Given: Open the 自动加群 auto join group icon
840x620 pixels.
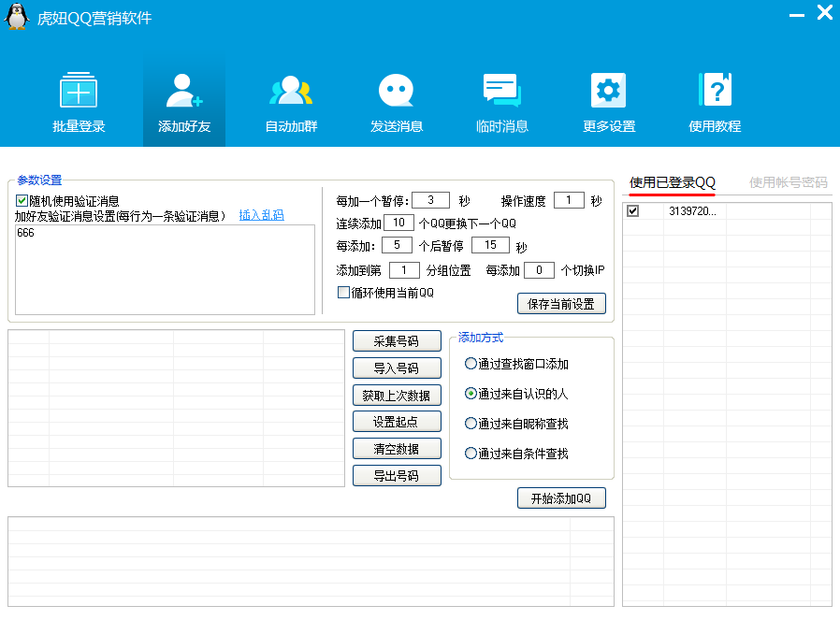Looking at the screenshot, I should point(291,102).
